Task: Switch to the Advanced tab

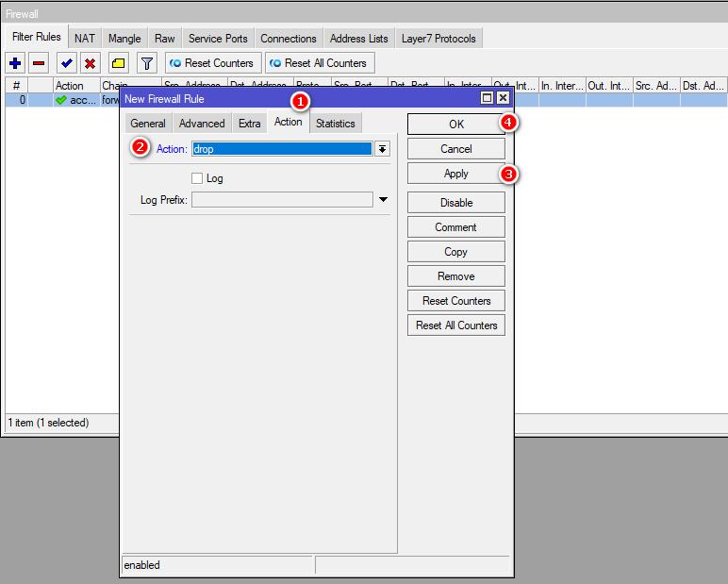Action: coord(202,124)
